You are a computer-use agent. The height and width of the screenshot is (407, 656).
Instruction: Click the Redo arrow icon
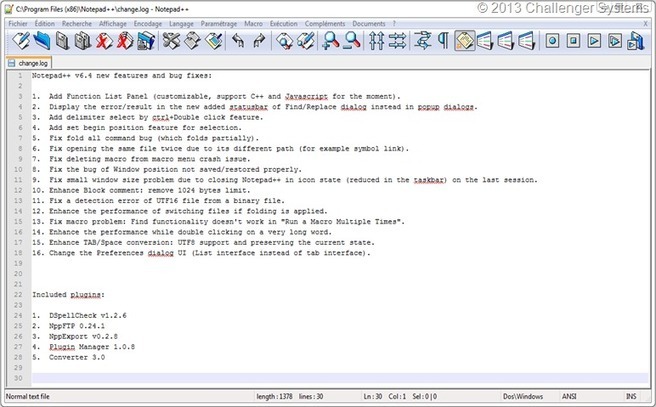259,41
